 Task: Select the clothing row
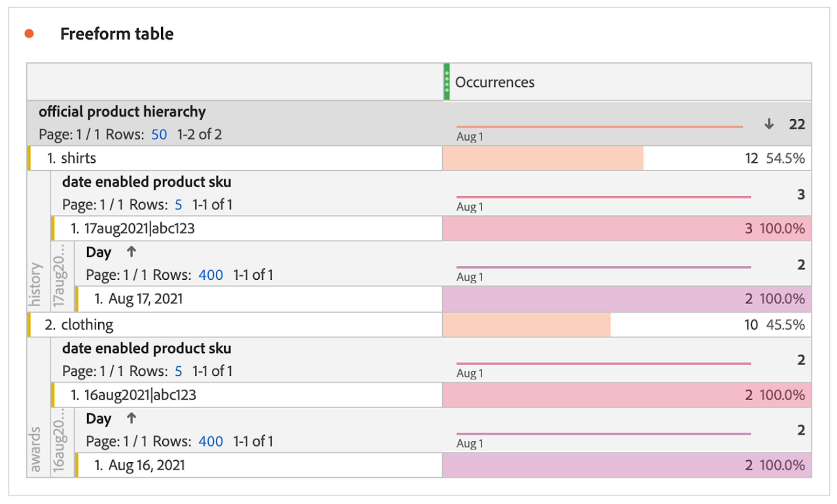(x=87, y=325)
